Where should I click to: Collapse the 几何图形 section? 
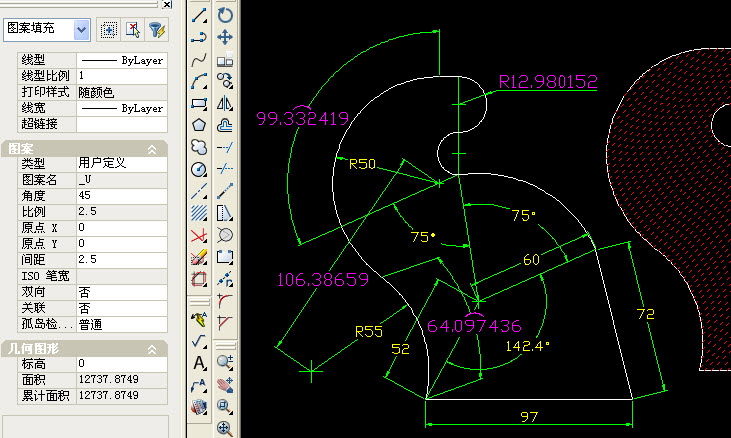[152, 349]
